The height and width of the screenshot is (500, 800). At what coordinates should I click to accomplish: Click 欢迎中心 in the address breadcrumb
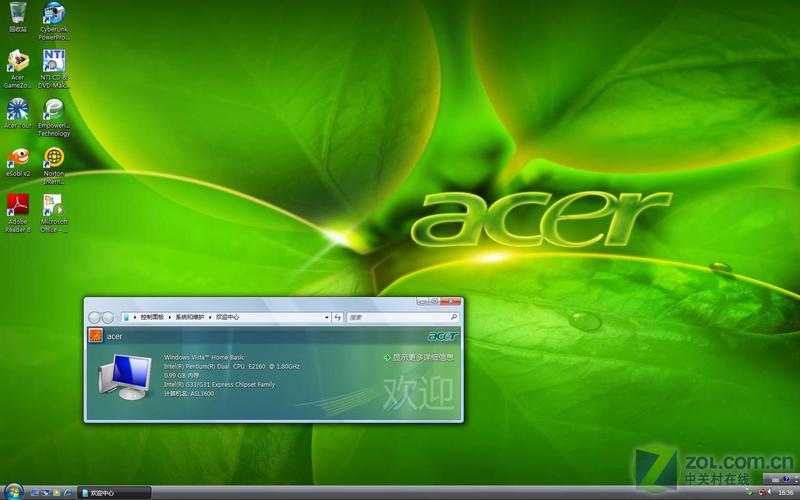(x=227, y=317)
